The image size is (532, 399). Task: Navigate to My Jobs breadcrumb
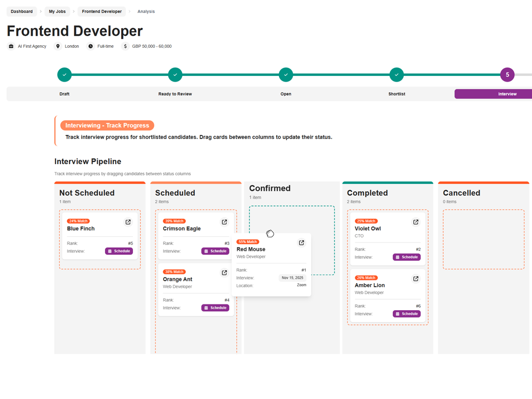point(57,11)
